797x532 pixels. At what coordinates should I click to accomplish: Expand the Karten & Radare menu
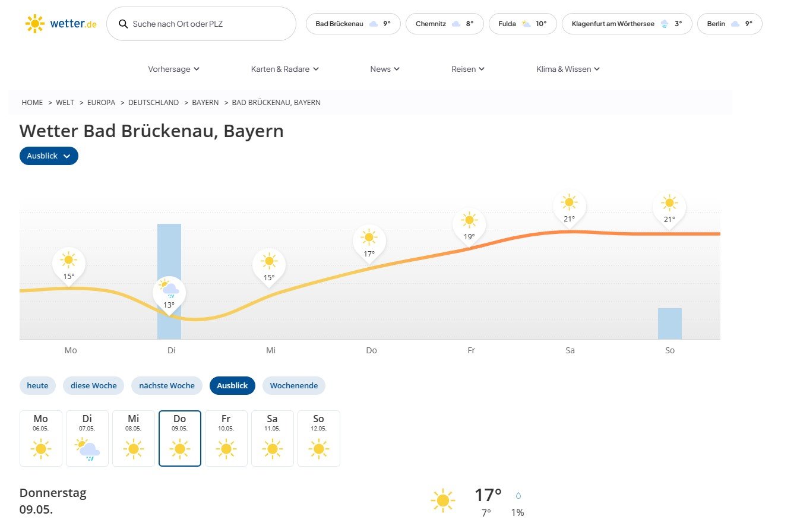[284, 69]
